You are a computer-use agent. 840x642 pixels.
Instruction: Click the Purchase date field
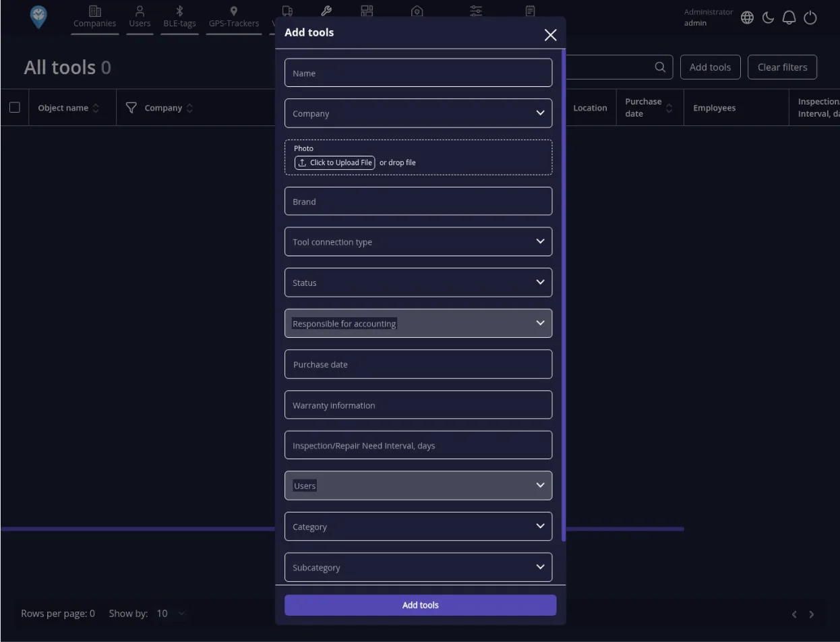click(418, 364)
